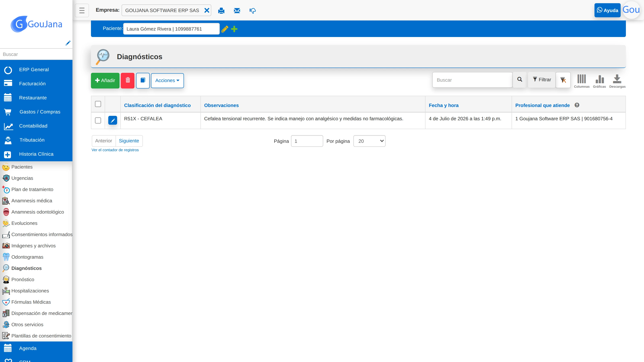Open the Columnas columns selector
Viewport: 644px width, 362px height.
click(581, 81)
